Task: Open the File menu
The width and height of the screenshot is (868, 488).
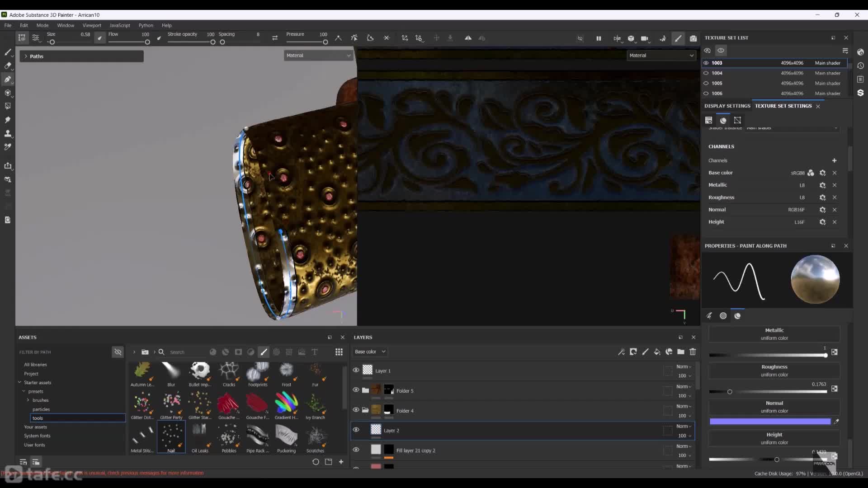Action: pyautogui.click(x=8, y=25)
